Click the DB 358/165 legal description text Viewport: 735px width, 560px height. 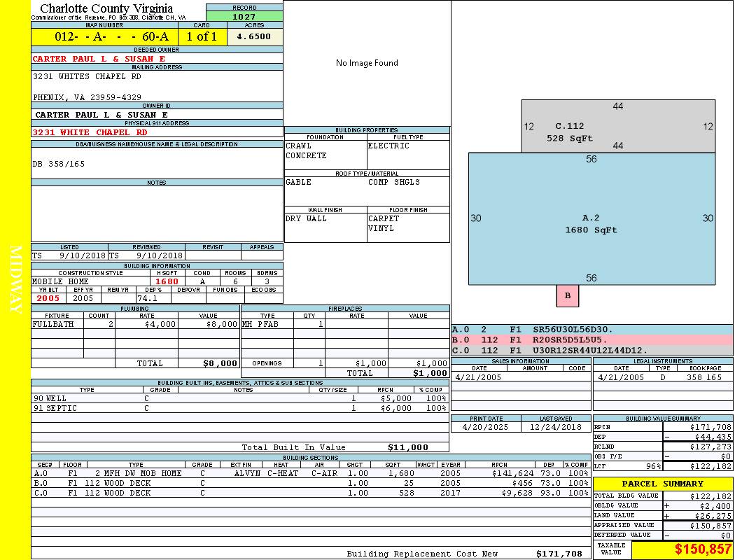(x=59, y=164)
